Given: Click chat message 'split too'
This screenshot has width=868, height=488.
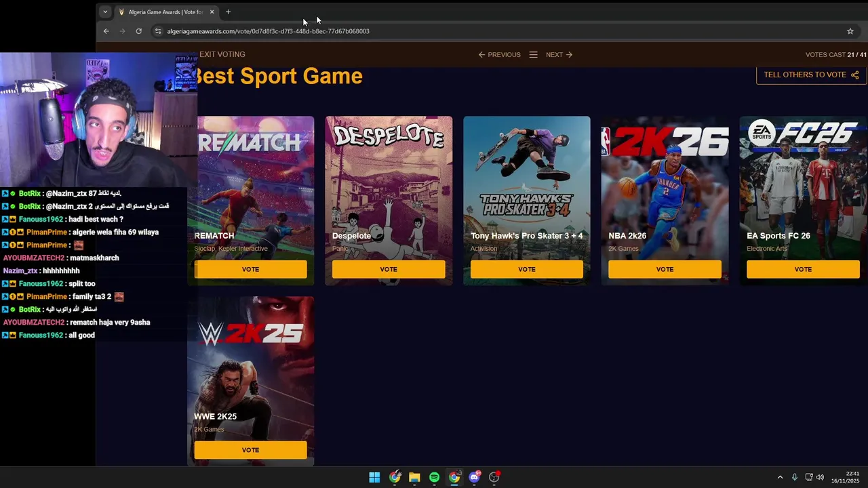Looking at the screenshot, I should [81, 284].
